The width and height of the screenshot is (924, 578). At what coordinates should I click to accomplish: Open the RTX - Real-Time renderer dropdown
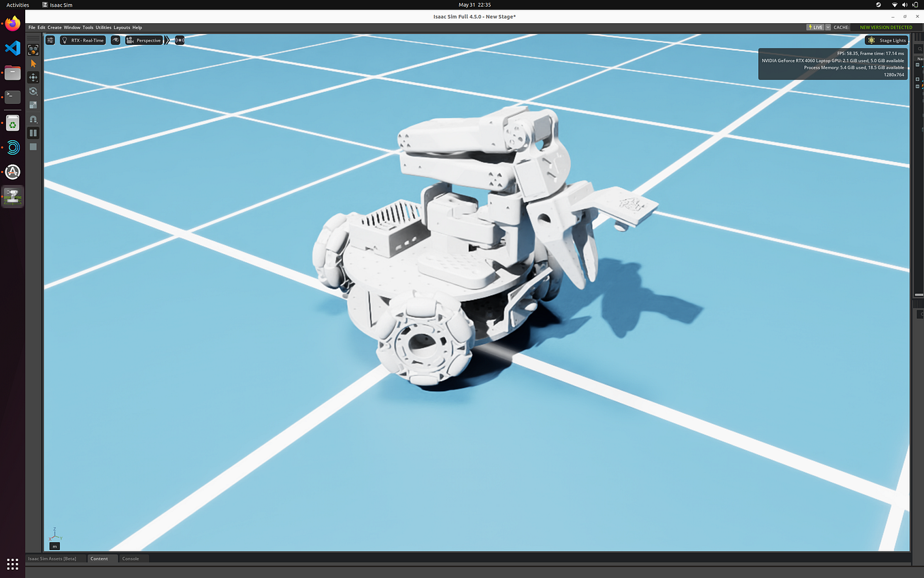pyautogui.click(x=83, y=40)
